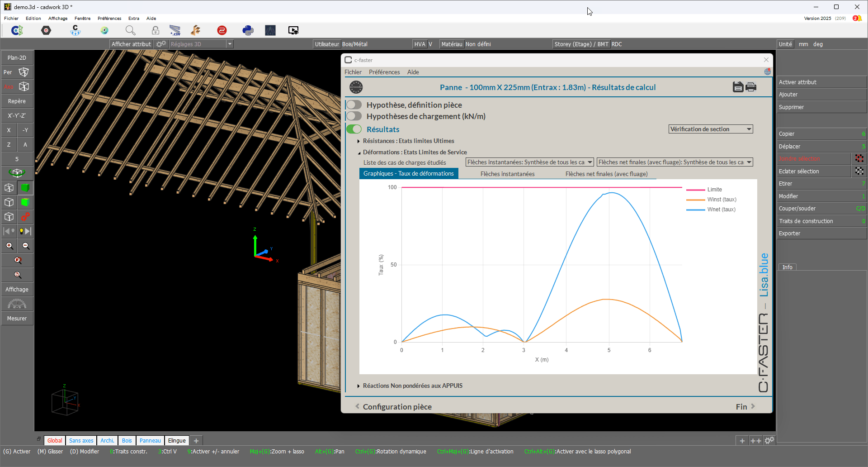Click the magnifying glass search icon
Image resolution: width=868 pixels, height=467 pixels.
click(x=130, y=30)
